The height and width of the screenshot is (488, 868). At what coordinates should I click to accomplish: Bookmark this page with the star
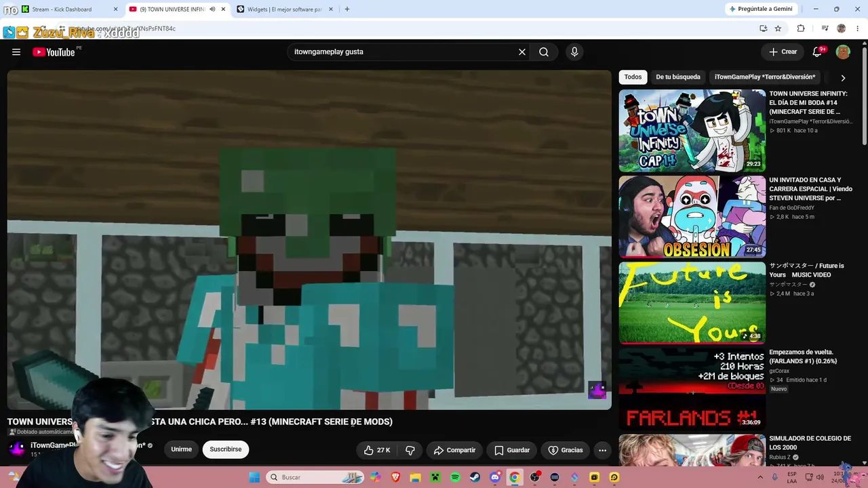pyautogui.click(x=778, y=28)
